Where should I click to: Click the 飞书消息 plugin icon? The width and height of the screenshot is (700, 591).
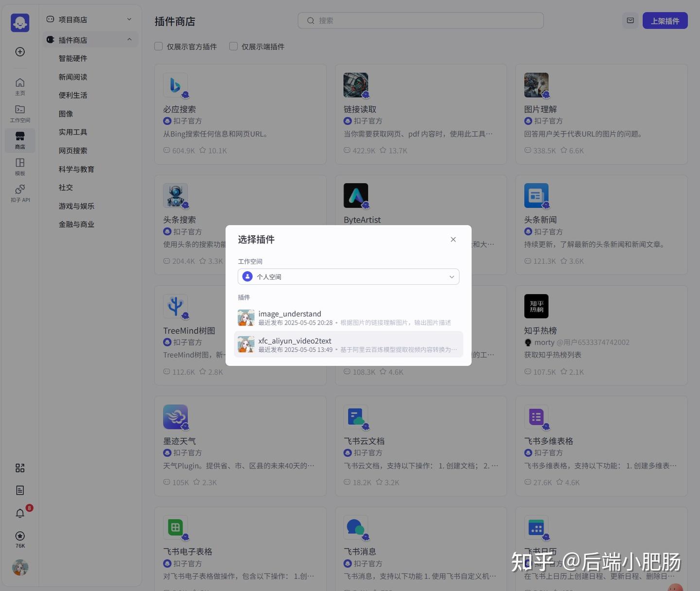(x=356, y=527)
